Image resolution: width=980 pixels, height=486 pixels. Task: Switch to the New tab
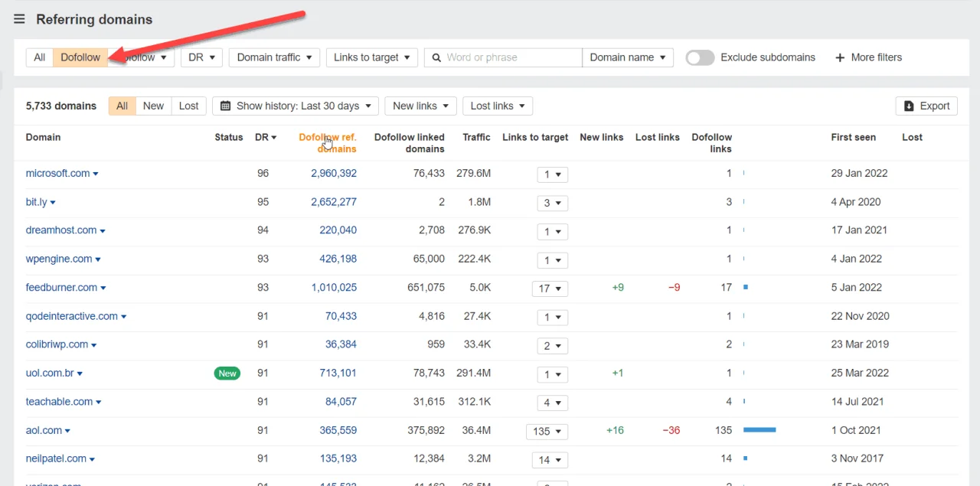pos(153,106)
